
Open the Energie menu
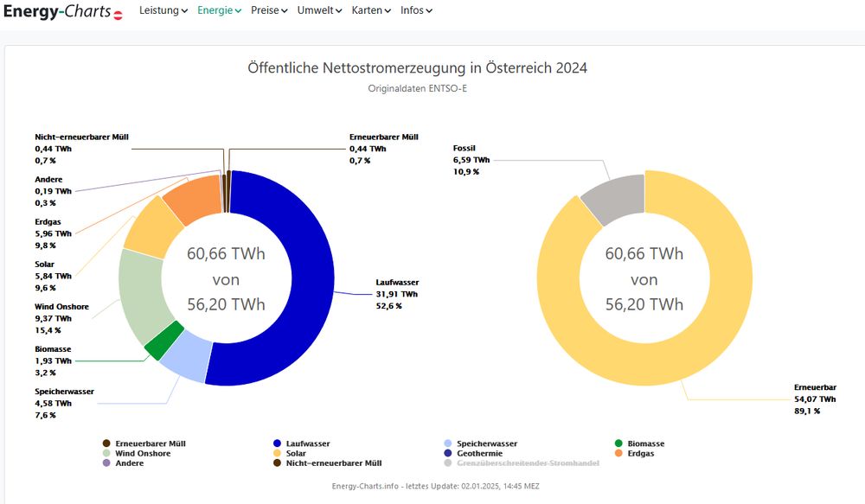tap(219, 10)
